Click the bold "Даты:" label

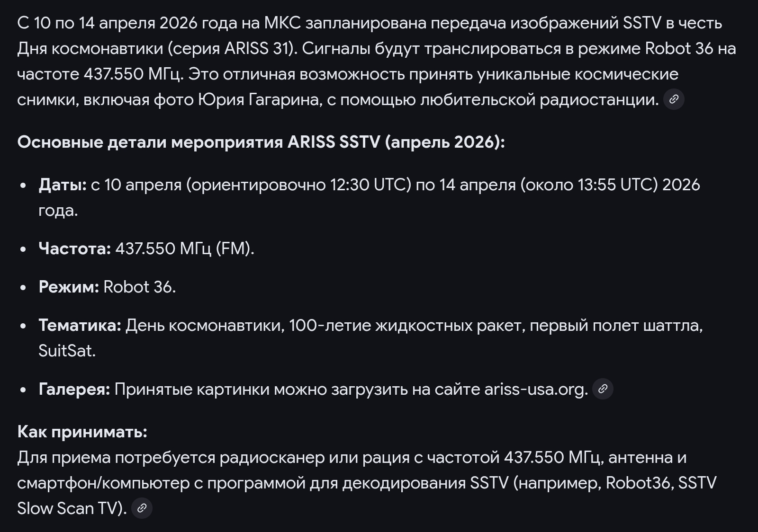point(63,185)
